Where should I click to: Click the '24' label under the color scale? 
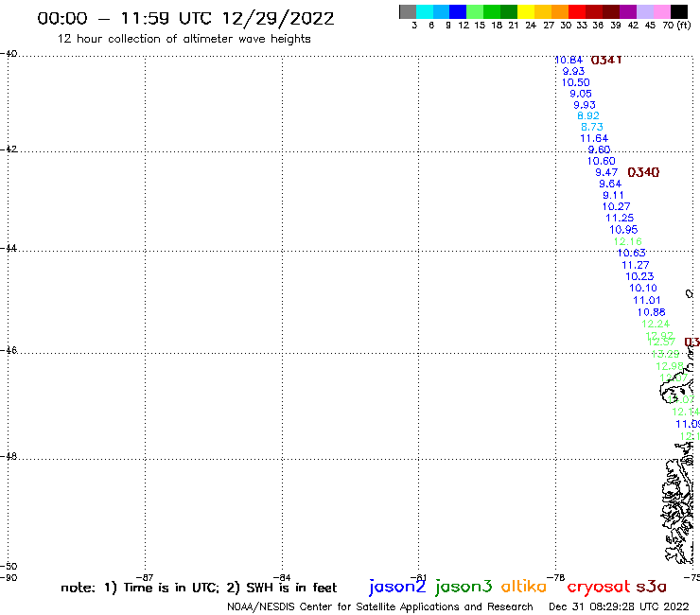(531, 26)
